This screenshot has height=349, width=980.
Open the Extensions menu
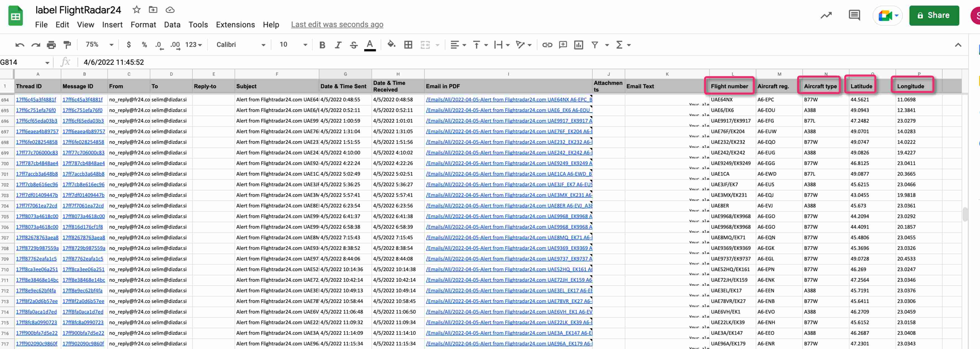235,25
